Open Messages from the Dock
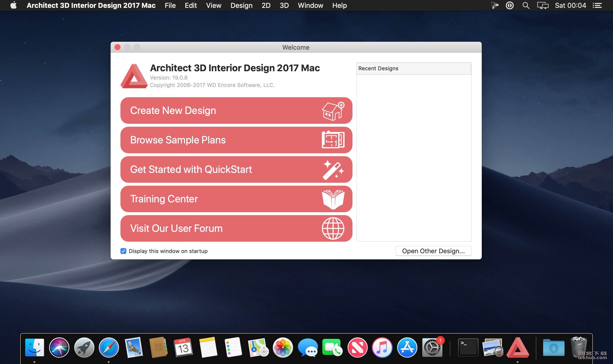The image size is (613, 364). pyautogui.click(x=308, y=347)
